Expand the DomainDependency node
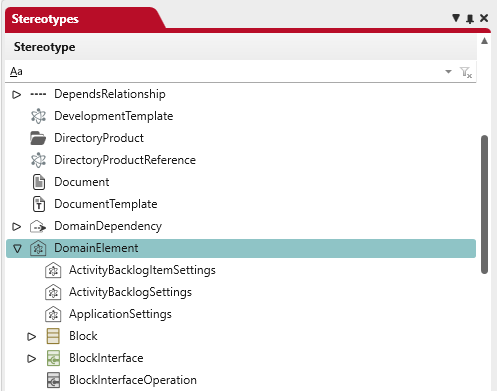497x391 pixels. tap(16, 227)
